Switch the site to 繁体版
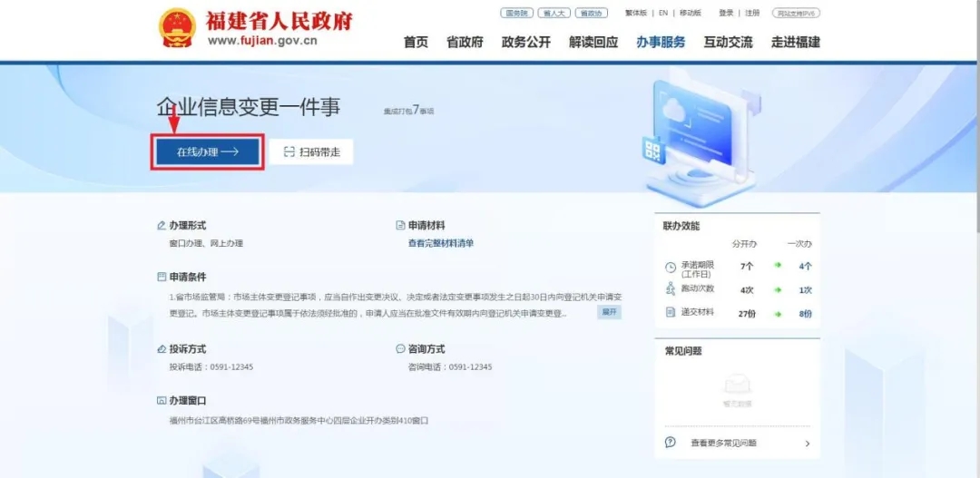 click(x=636, y=13)
